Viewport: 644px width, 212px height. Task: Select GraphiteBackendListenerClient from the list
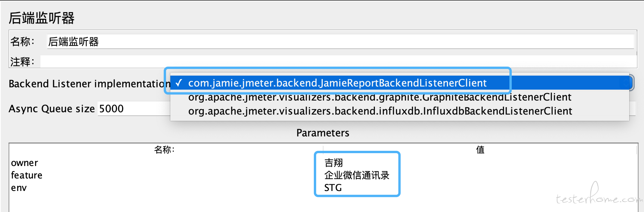click(x=380, y=97)
